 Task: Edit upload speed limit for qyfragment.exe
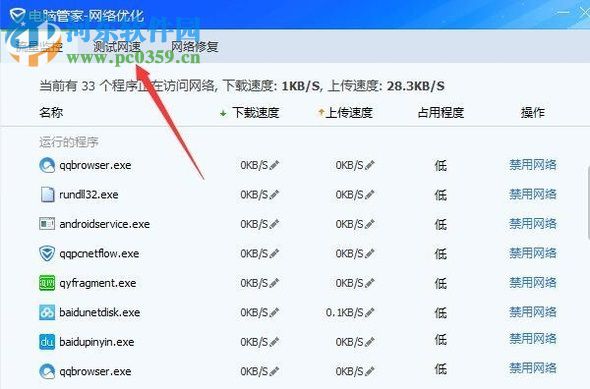click(370, 283)
